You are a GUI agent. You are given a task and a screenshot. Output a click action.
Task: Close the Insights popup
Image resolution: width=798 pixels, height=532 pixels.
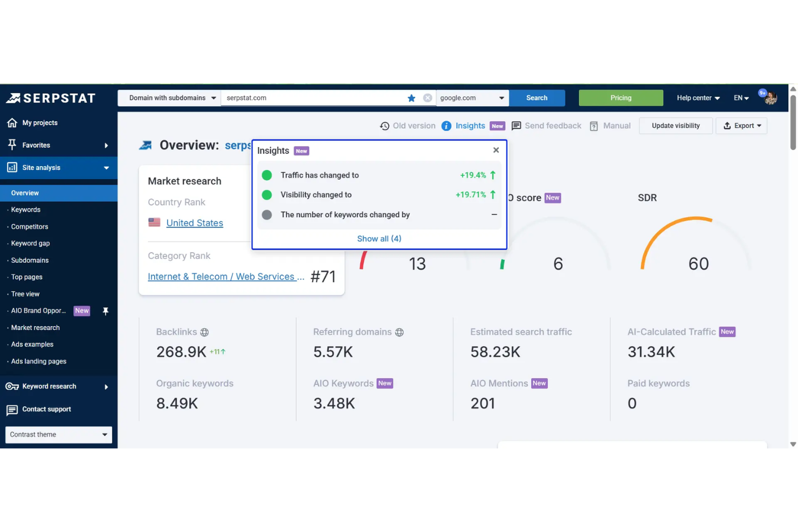pyautogui.click(x=496, y=150)
